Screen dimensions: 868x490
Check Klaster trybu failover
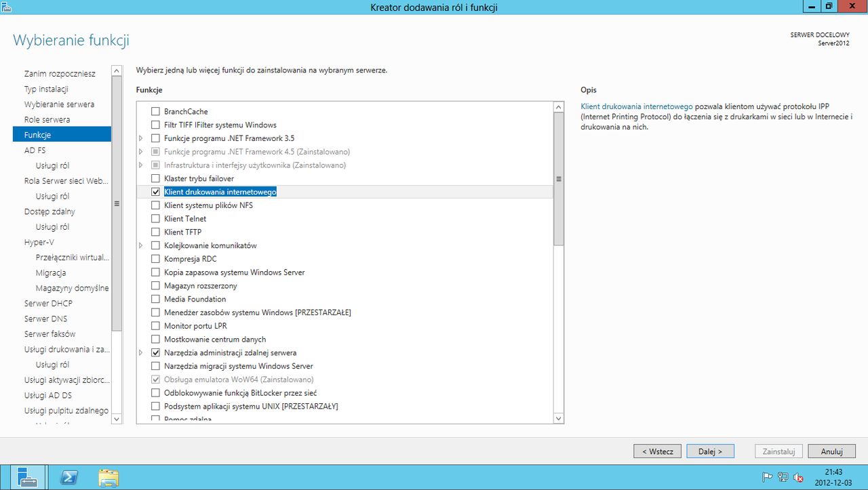click(155, 178)
